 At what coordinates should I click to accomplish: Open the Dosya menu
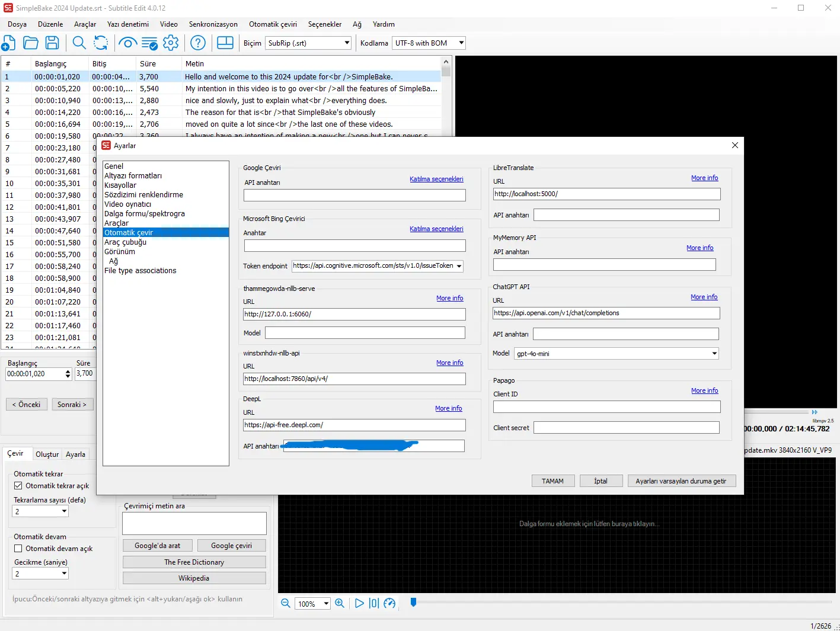pos(17,24)
